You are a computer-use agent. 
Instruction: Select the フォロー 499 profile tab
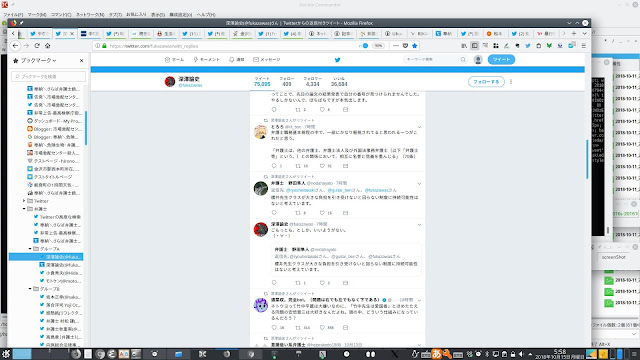click(287, 82)
